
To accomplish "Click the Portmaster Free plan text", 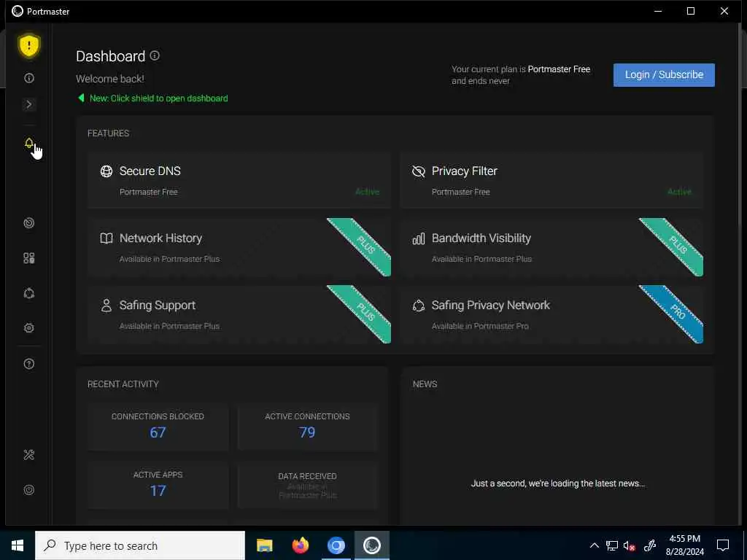I will coord(559,69).
